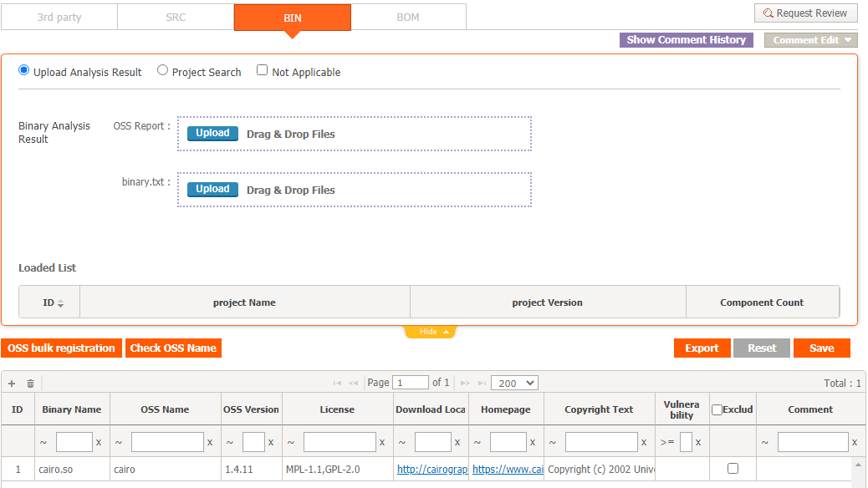This screenshot has height=488, width=868.
Task: Select the Upload Analysis Result radio option
Action: pyautogui.click(x=23, y=69)
